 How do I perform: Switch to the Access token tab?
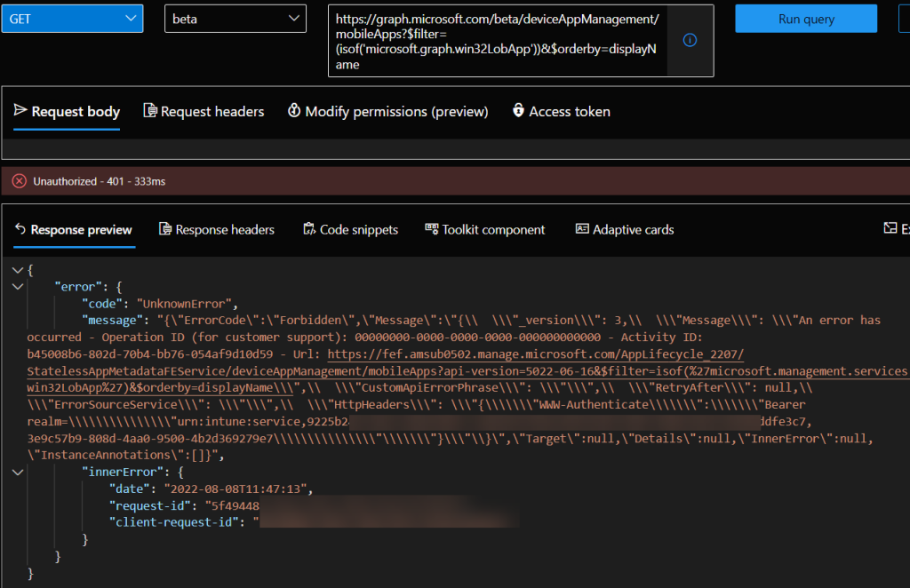[x=562, y=111]
